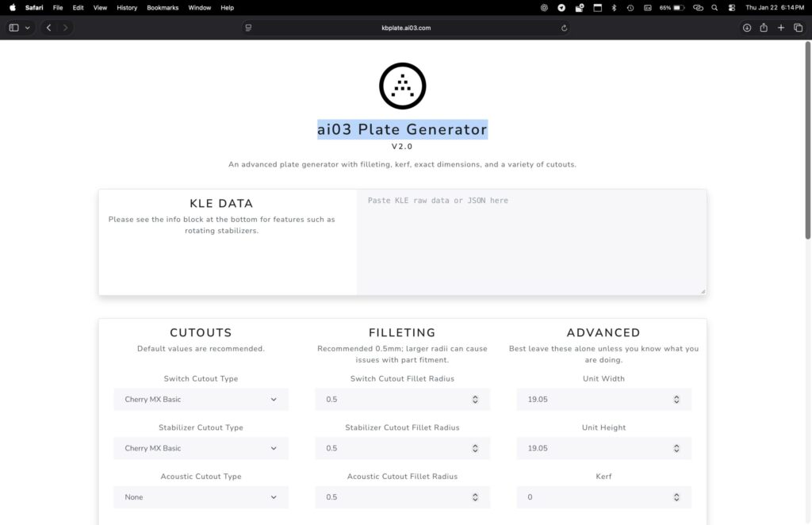This screenshot has height=525, width=812.
Task: Open the History menu
Action: pos(127,7)
